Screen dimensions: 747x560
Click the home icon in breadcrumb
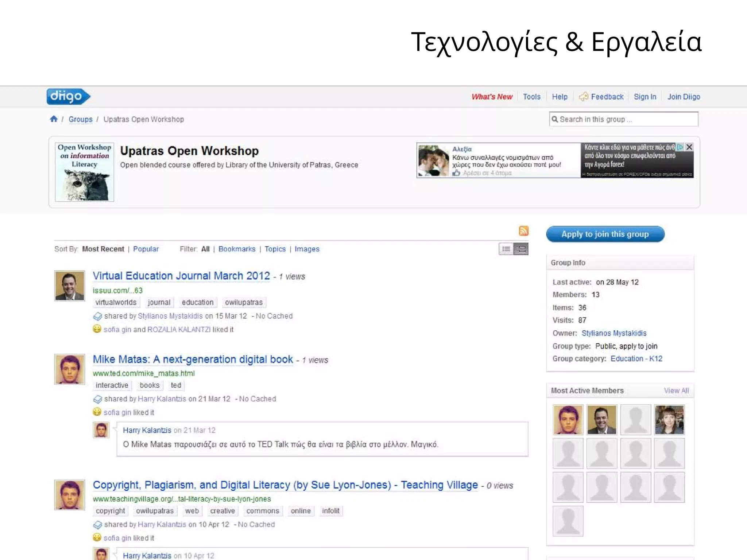54,119
